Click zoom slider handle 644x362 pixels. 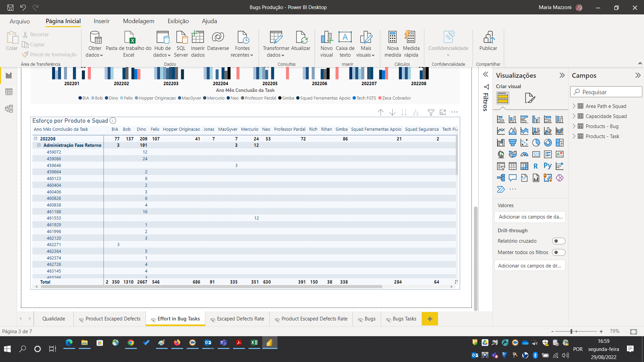(x=571, y=331)
